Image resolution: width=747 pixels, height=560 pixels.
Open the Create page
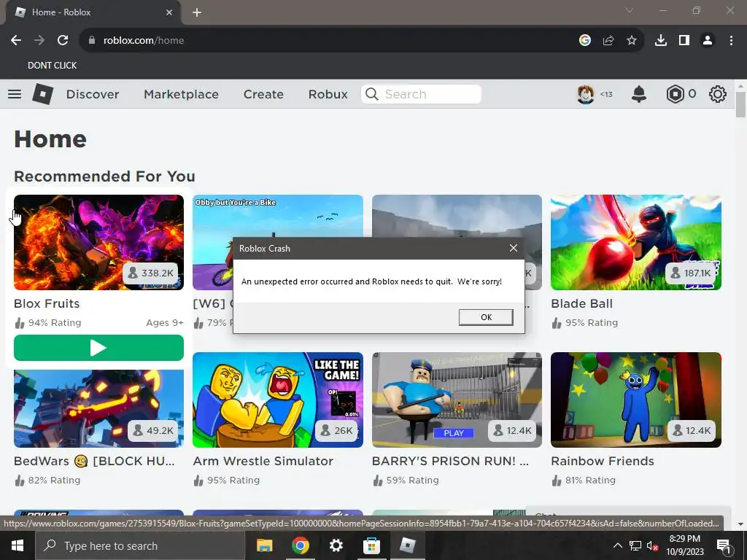point(263,94)
